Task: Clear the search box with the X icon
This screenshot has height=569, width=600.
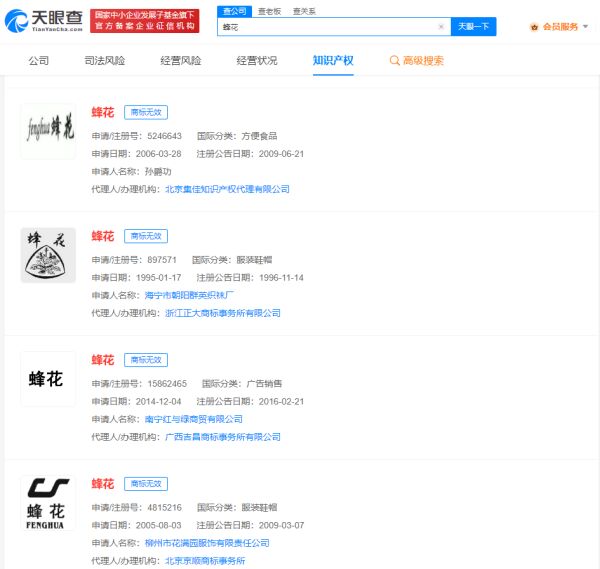Action: click(441, 27)
